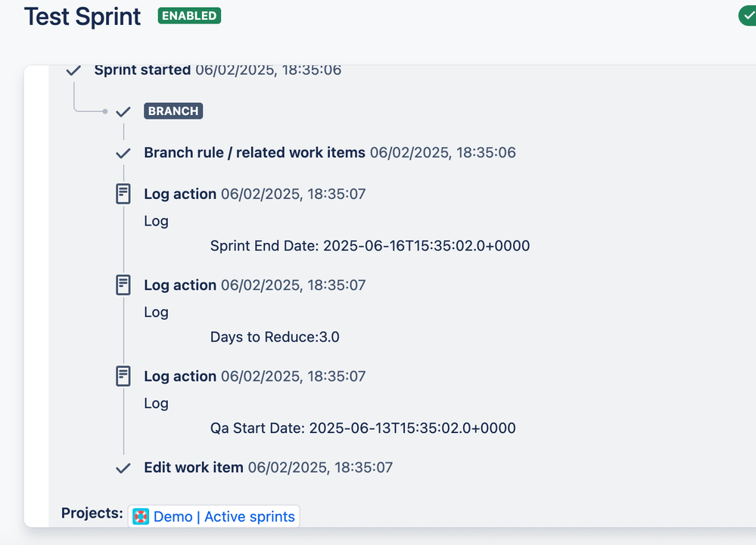The height and width of the screenshot is (545, 756).
Task: Click the checkmark beside the BRANCH badge
Action: 123,111
